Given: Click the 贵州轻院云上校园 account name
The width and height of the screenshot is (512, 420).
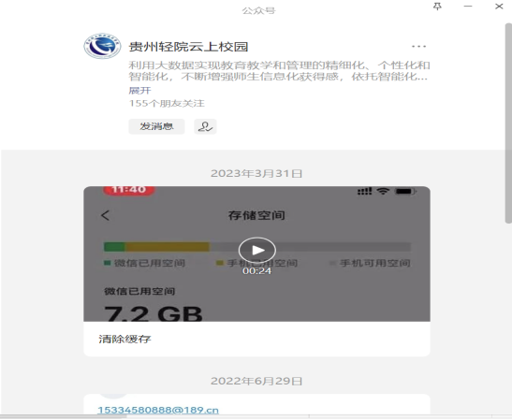Looking at the screenshot, I should click(x=188, y=47).
